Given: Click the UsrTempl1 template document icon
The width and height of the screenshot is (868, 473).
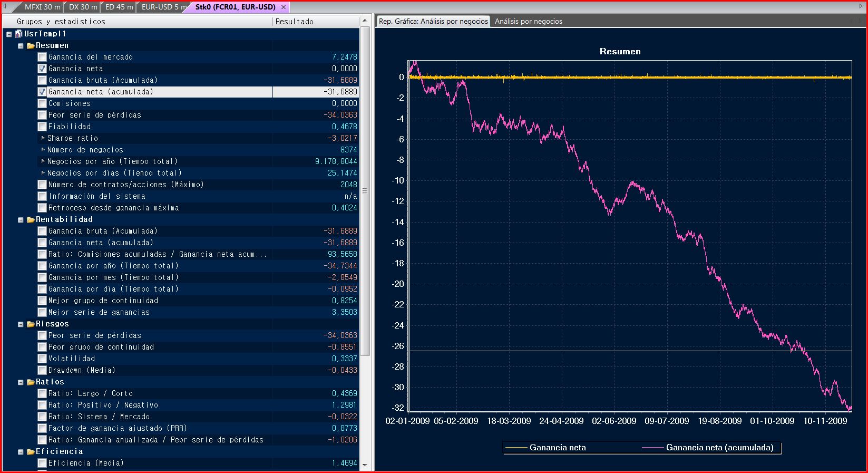Looking at the screenshot, I should pyautogui.click(x=19, y=34).
